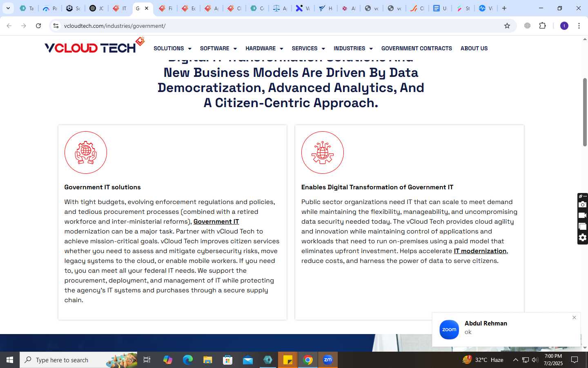
Task: Open File Explorer from taskbar
Action: tap(208, 360)
